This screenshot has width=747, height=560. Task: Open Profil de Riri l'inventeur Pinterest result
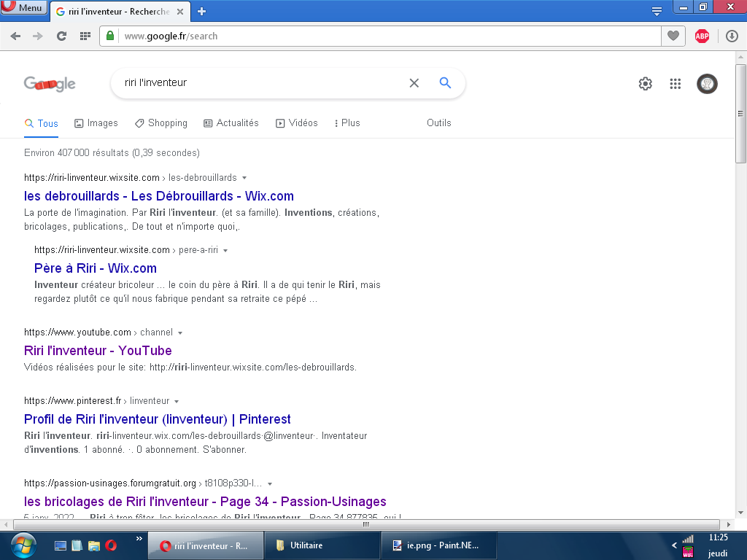click(158, 419)
